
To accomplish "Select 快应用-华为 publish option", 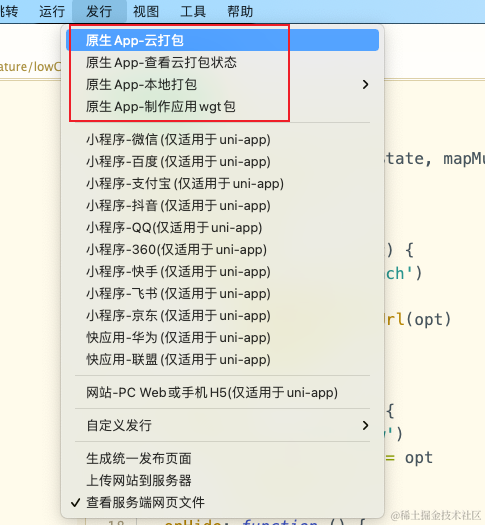I will 223,338.
